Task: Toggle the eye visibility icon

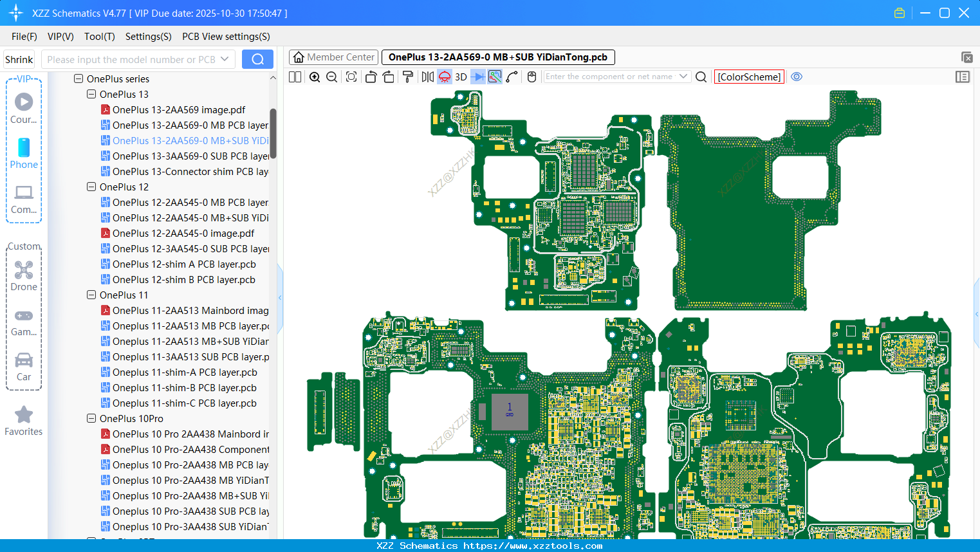Action: pos(797,77)
